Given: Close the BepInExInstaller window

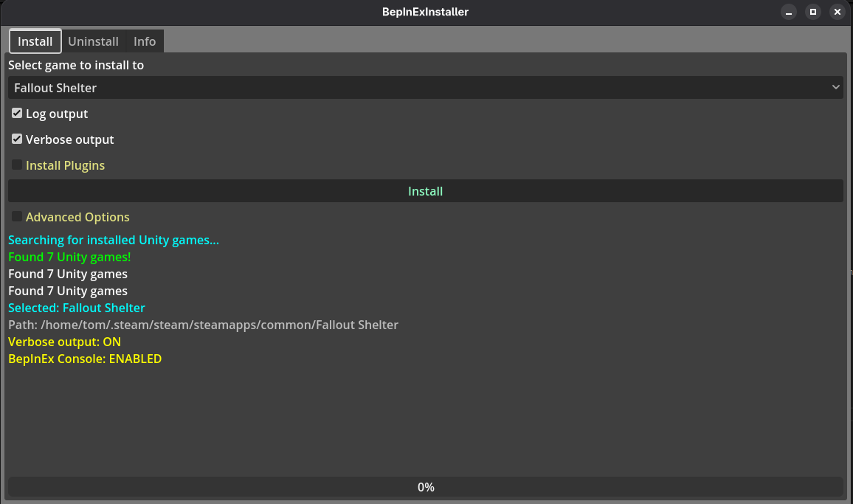Looking at the screenshot, I should pos(837,12).
